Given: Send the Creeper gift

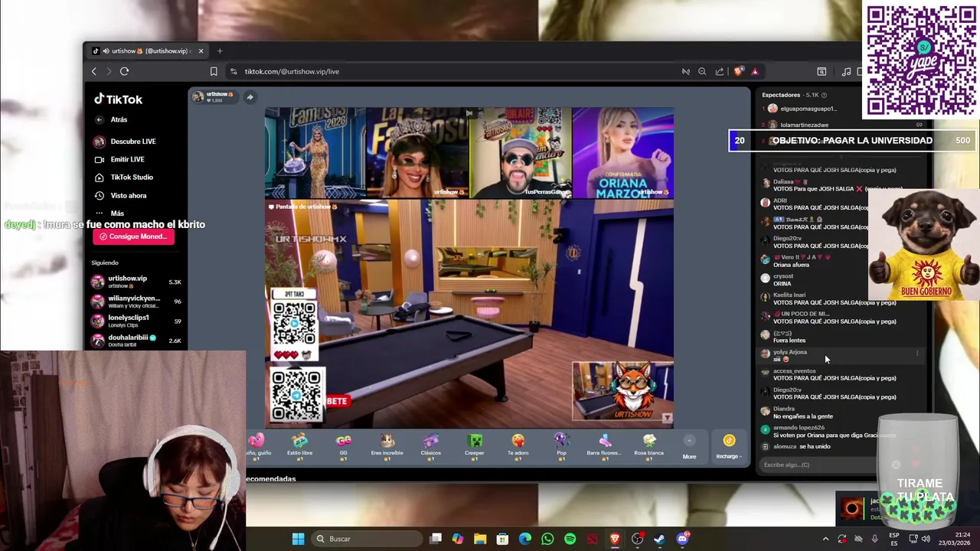Looking at the screenshot, I should 474,445.
